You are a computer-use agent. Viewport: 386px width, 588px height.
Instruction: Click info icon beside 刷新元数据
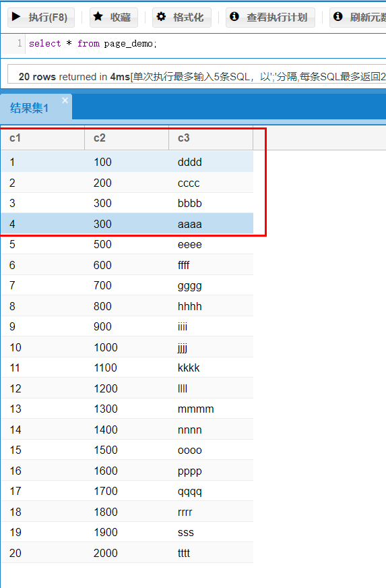[x=338, y=16]
